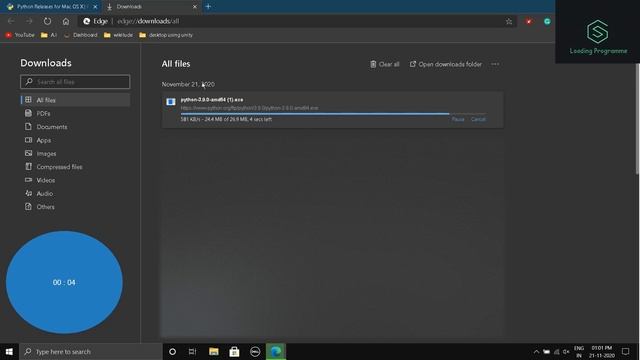Screen dimensions: 640x360
Task: Open the A.I bookmarks folder
Action: tap(49, 35)
